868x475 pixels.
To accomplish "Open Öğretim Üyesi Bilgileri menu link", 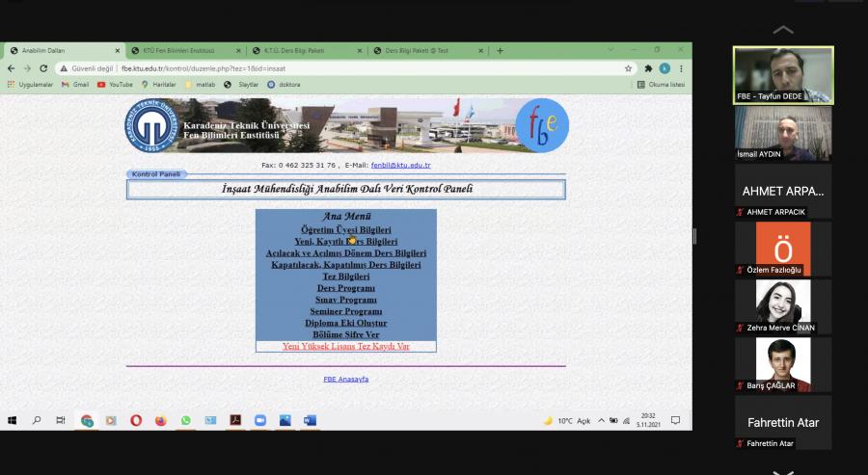I will click(x=346, y=229).
